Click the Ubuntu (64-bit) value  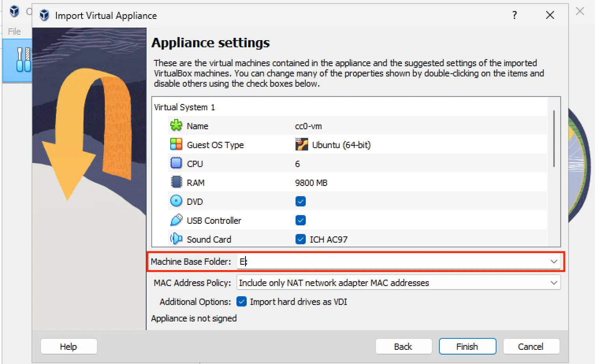(x=341, y=145)
